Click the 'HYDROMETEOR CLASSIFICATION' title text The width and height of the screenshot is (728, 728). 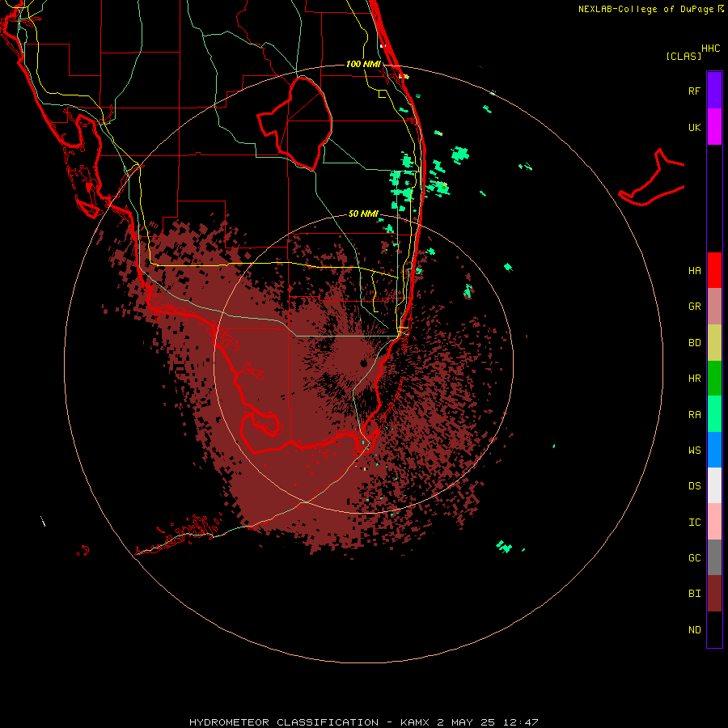coord(284,722)
